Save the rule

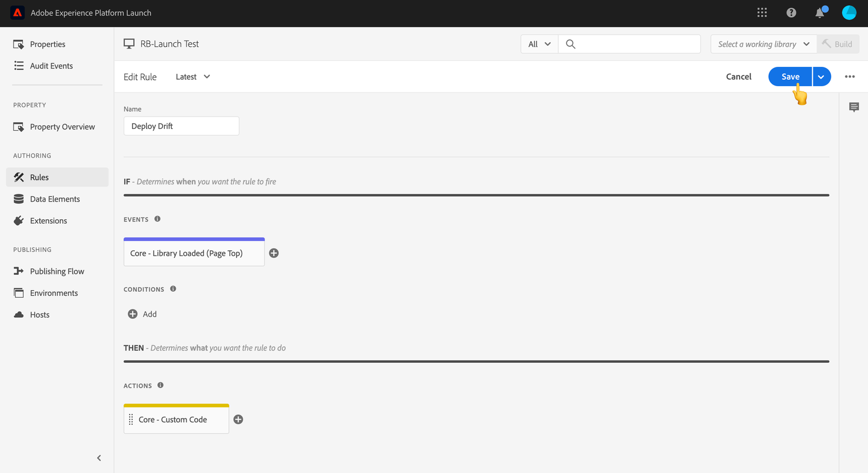coord(790,77)
